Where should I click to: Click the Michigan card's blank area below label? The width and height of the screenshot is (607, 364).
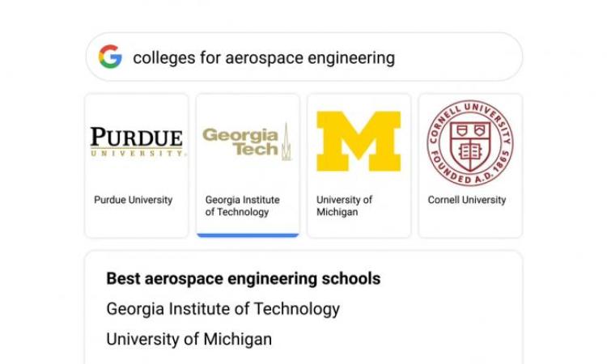(x=359, y=226)
